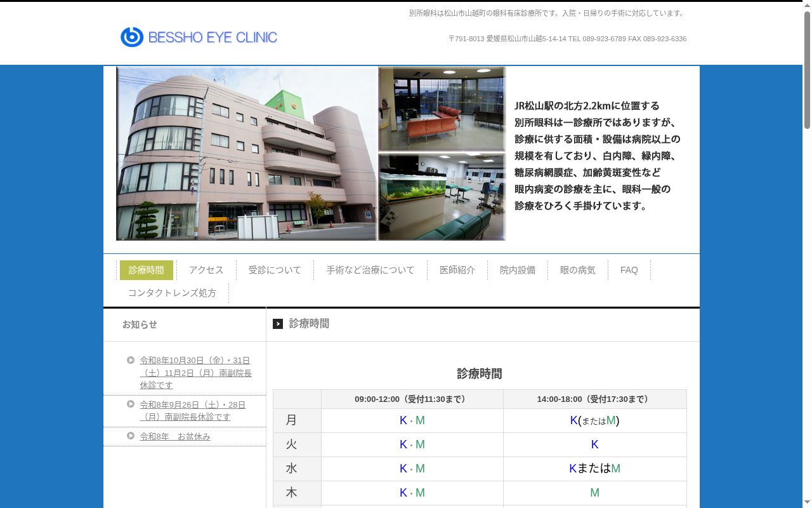Click arrow icon next to 診療時間 heading
Screen dimensions: 812x508
click(278, 324)
